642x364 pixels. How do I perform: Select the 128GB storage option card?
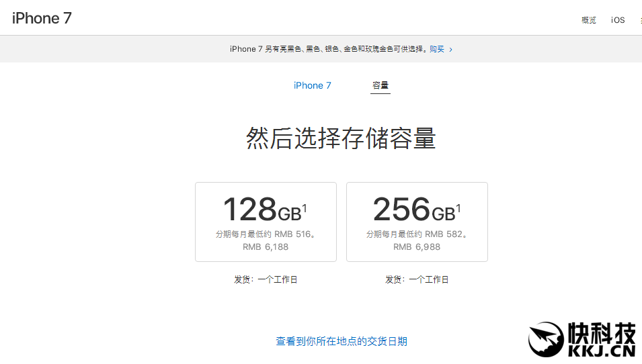pos(266,222)
